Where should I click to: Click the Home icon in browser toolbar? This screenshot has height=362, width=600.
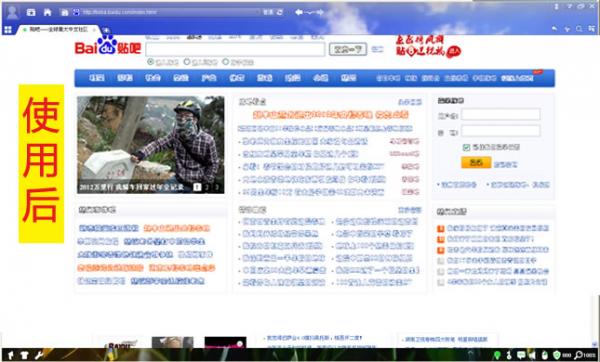pos(47,12)
